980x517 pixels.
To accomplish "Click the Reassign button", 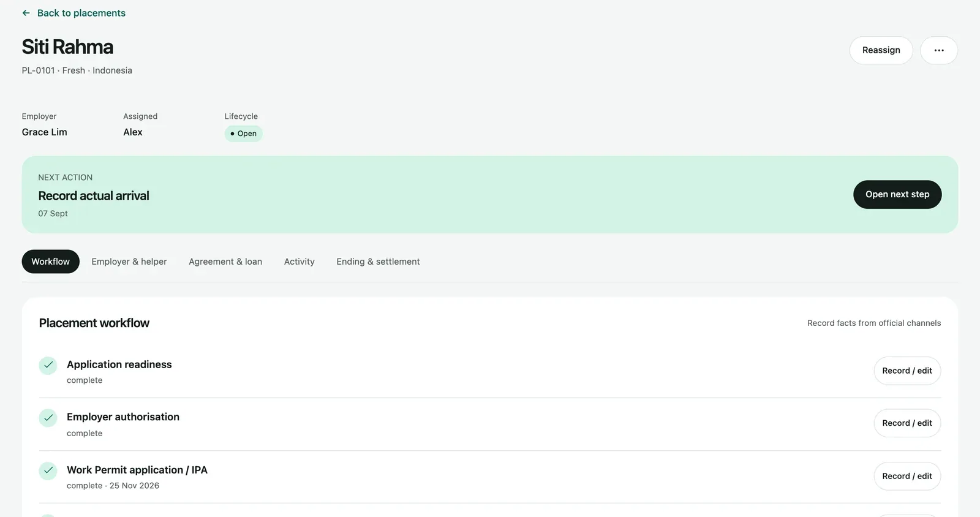I will (x=881, y=50).
